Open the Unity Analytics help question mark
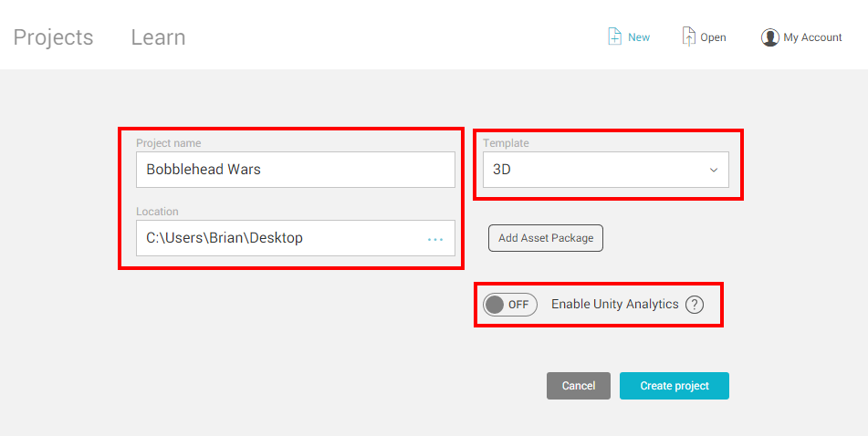 [x=695, y=305]
